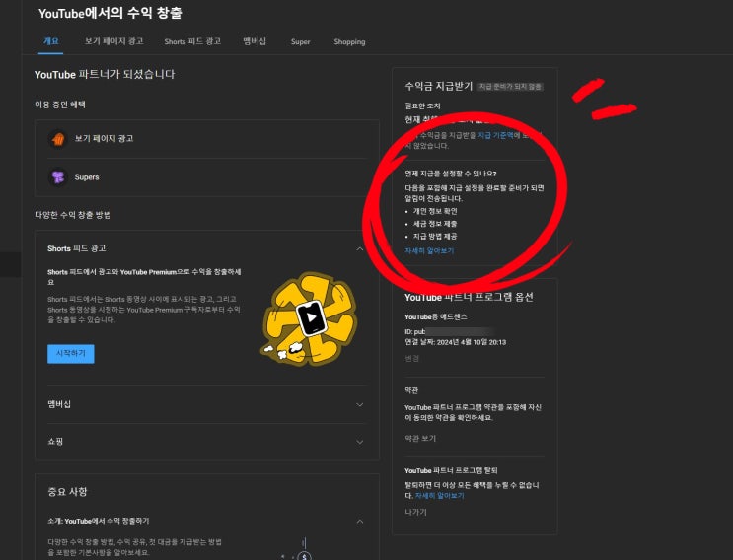Viewport: 733px width, 560px height.
Task: Open the 지급 기준액 link
Action: [495, 135]
